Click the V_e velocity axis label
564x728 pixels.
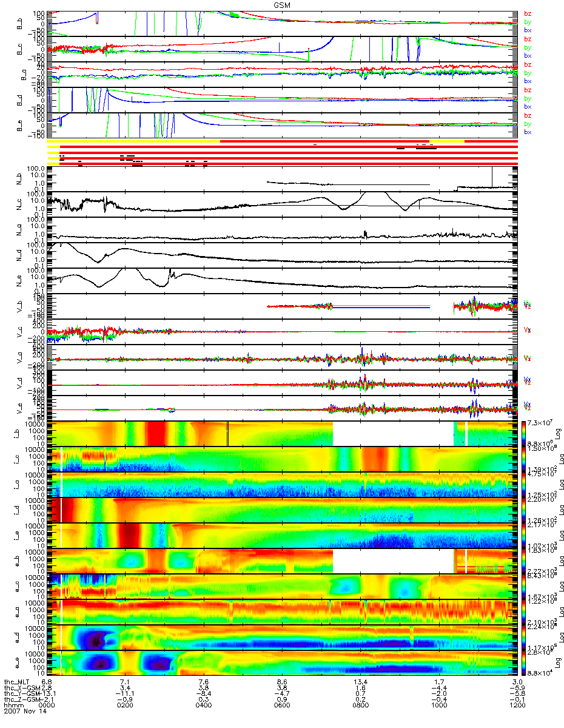pos(19,408)
